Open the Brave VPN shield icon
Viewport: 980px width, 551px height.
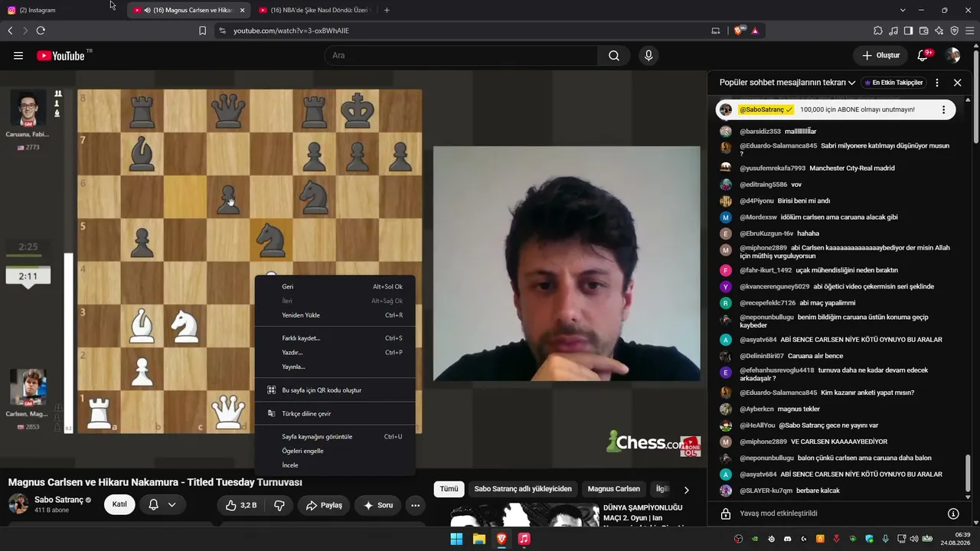954,31
